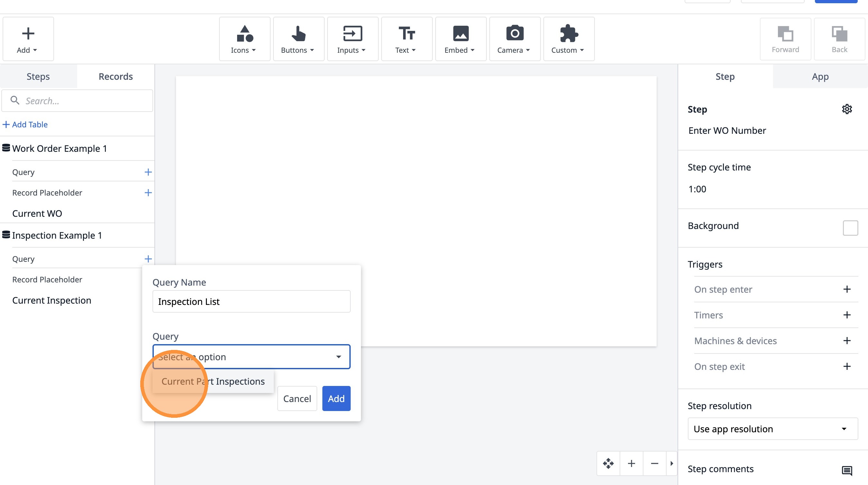Screen dimensions: 868x485
Task: Click the Background color swatch
Action: click(850, 228)
